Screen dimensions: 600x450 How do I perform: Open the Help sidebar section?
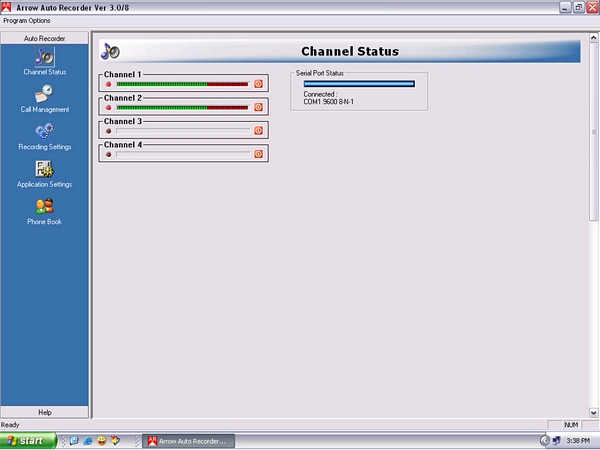44,412
